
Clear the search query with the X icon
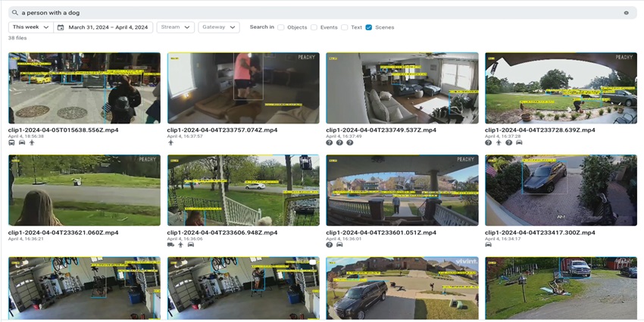tap(626, 13)
